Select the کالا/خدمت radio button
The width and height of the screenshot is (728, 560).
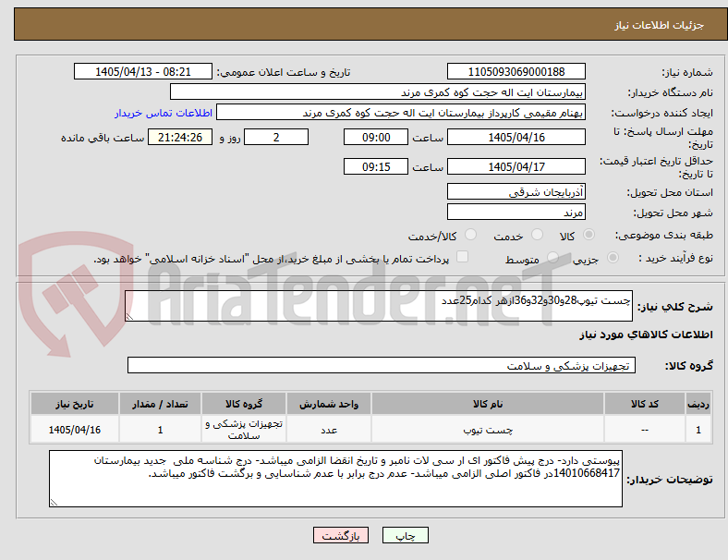470,235
